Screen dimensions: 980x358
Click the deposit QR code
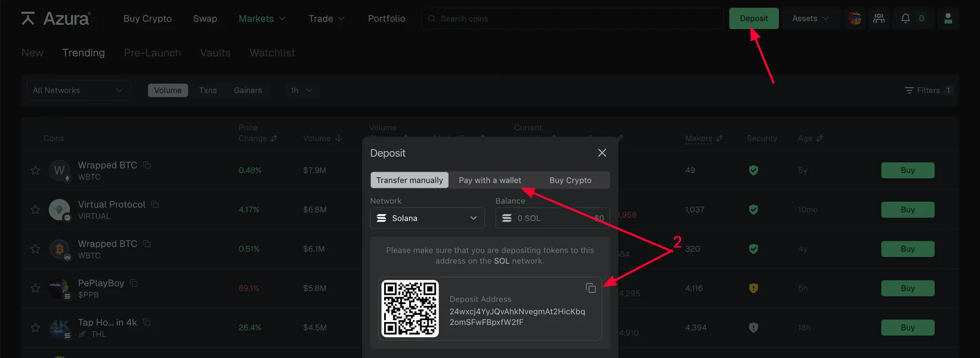coord(410,308)
